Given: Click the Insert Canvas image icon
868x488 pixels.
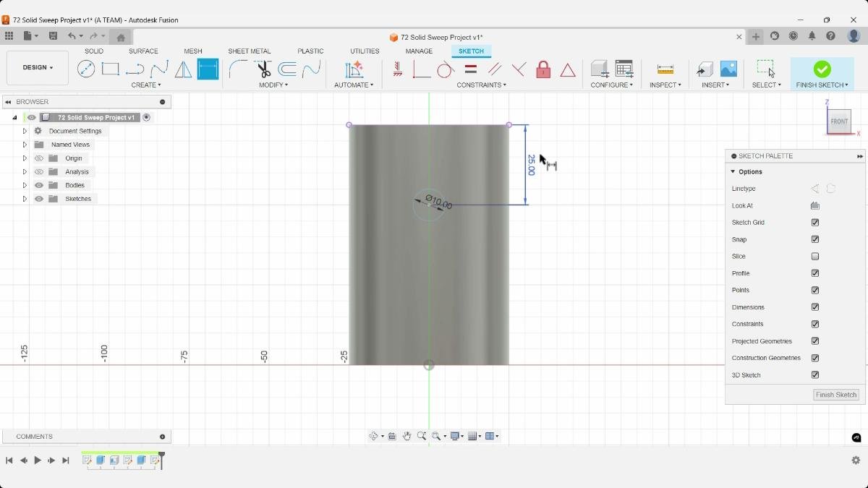Looking at the screenshot, I should (x=728, y=69).
